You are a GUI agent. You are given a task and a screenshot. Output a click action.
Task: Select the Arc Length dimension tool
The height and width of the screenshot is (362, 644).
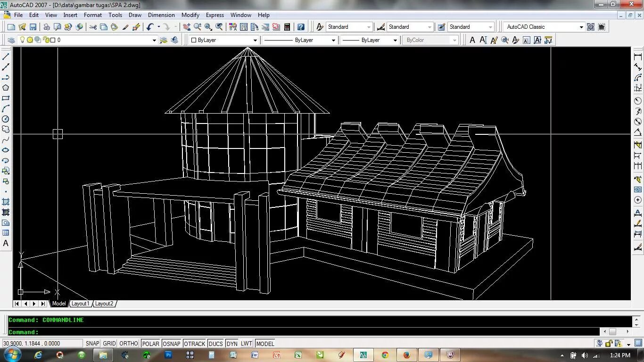[x=638, y=77]
